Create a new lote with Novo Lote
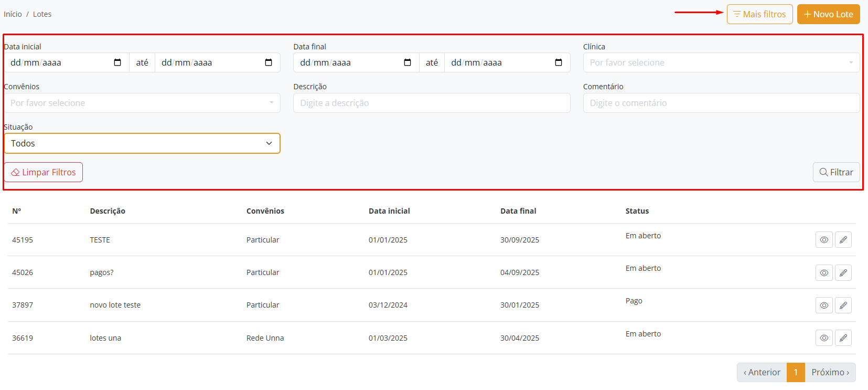 click(829, 14)
